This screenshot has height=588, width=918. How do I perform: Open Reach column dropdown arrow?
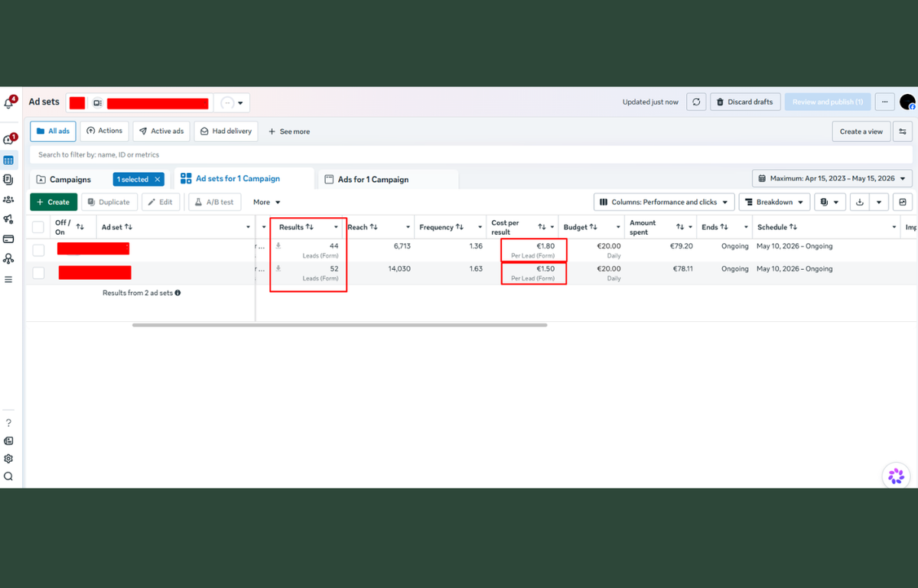click(x=408, y=227)
